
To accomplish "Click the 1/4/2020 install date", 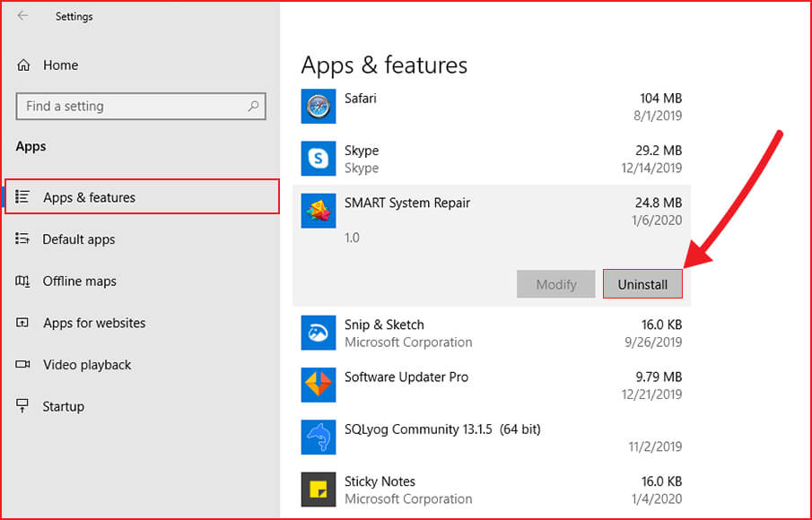I will click(657, 499).
